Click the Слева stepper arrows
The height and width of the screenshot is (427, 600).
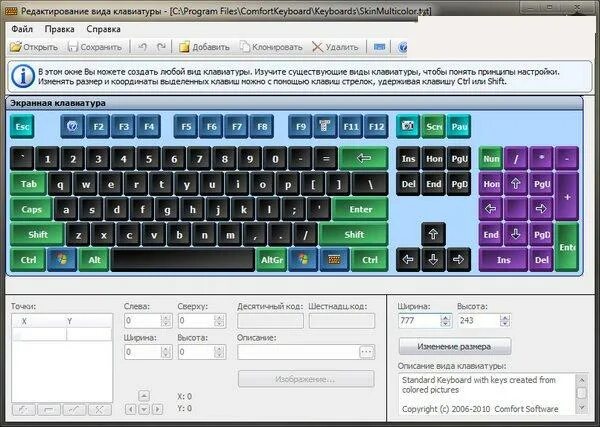click(166, 321)
